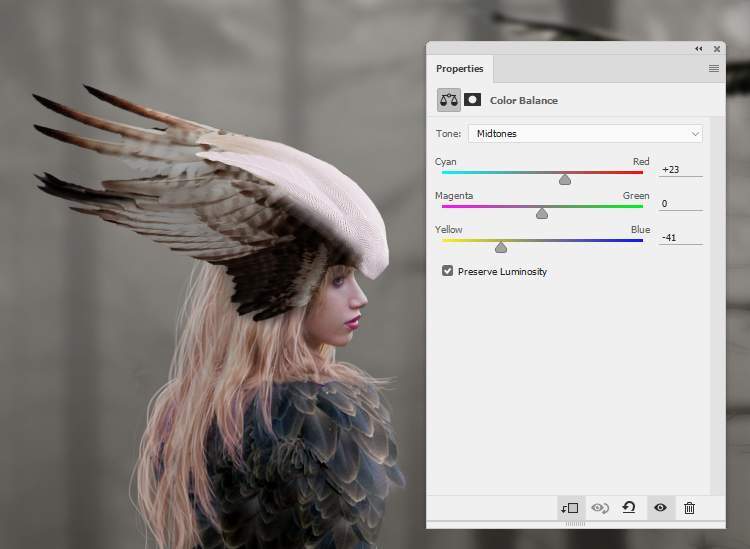Viewport: 750px width, 549px height.
Task: Click the 'Tone:' label
Action: click(448, 133)
